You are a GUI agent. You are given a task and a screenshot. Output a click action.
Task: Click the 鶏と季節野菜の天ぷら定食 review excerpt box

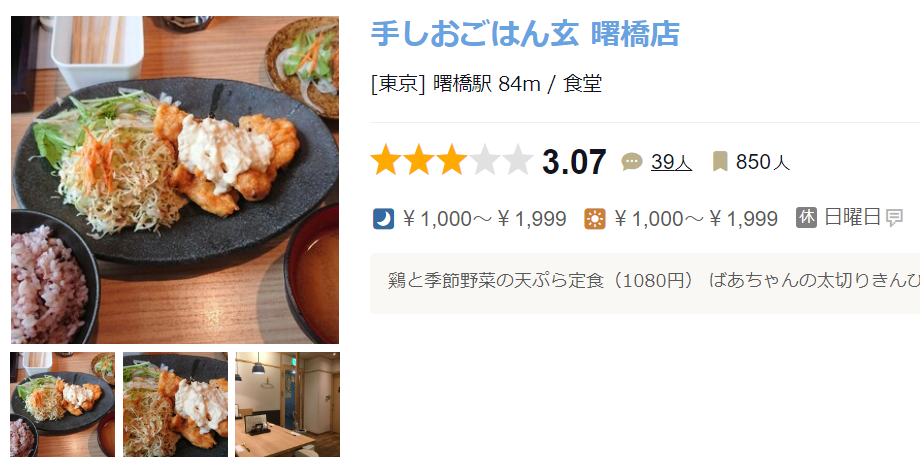[645, 283]
